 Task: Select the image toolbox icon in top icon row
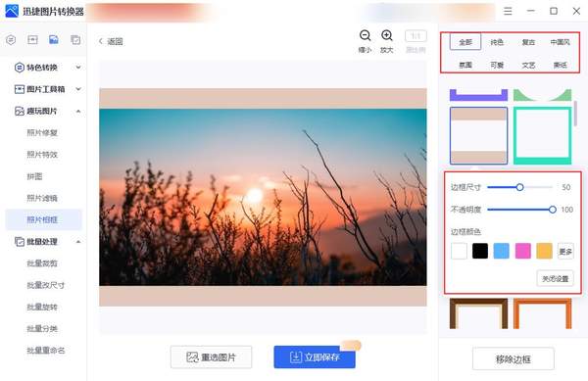point(32,40)
